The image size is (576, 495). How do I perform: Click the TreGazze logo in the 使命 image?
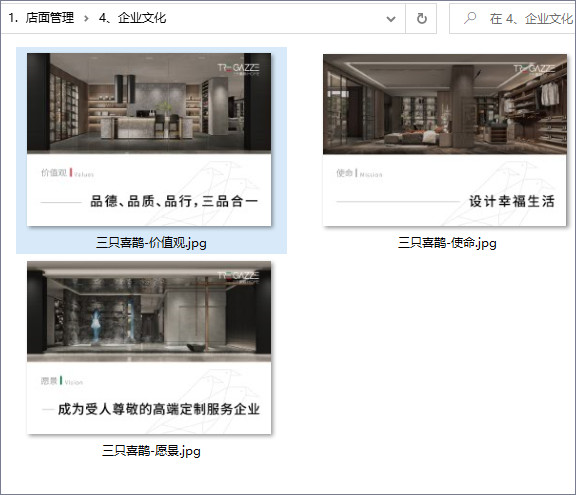pyautogui.click(x=534, y=69)
